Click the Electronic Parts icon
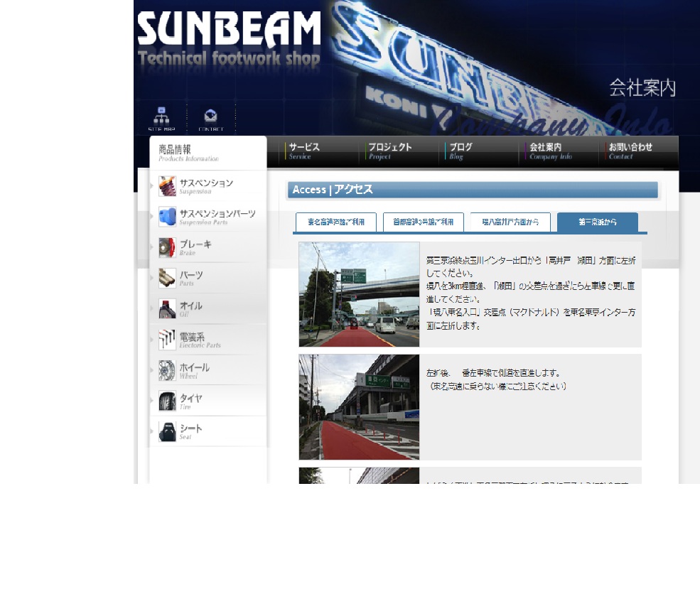 coord(168,340)
